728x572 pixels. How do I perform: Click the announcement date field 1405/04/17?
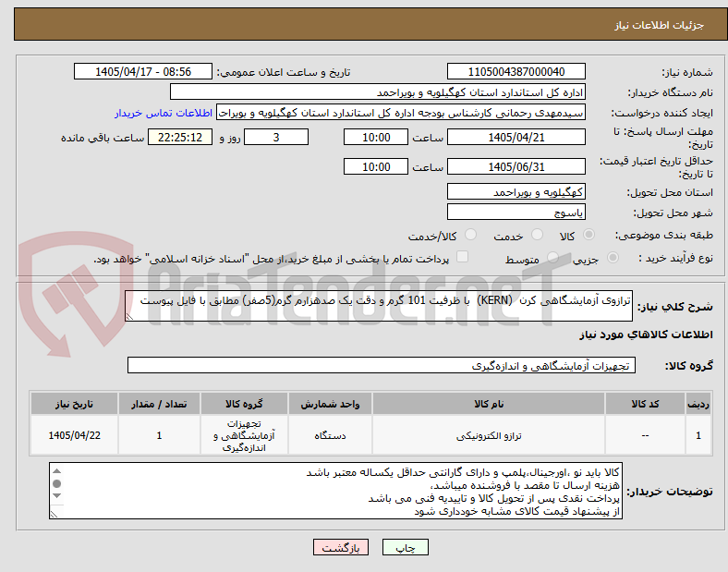coord(143,71)
